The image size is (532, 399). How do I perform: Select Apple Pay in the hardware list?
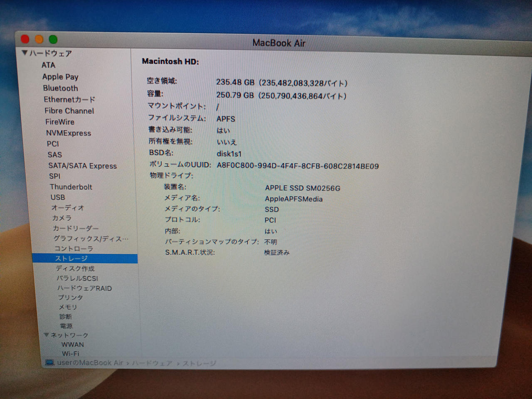tap(60, 76)
